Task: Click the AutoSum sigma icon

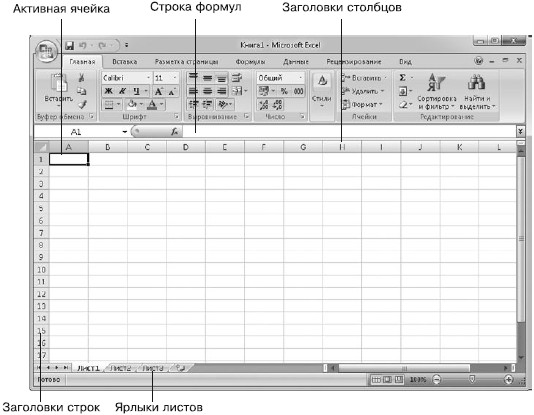Action: tap(403, 78)
